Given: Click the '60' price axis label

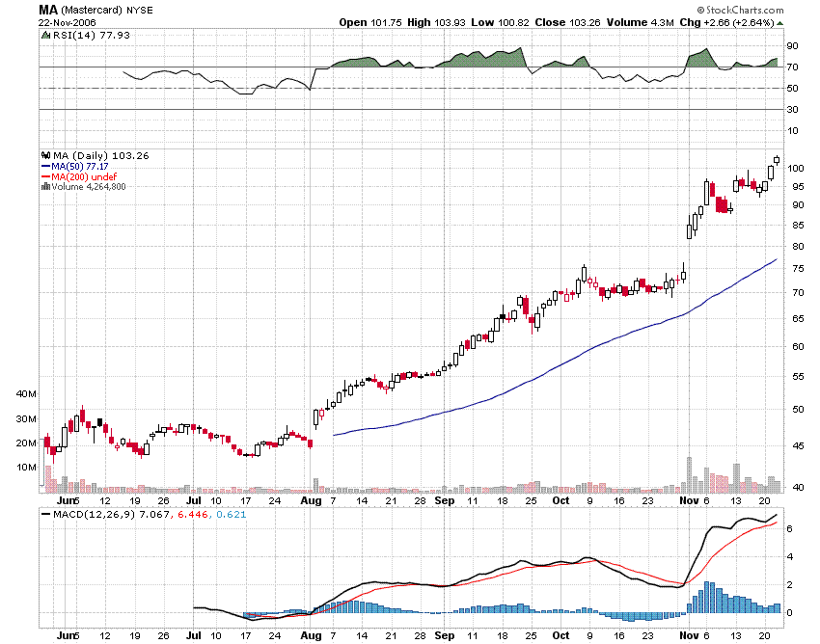Looking at the screenshot, I should (x=797, y=346).
